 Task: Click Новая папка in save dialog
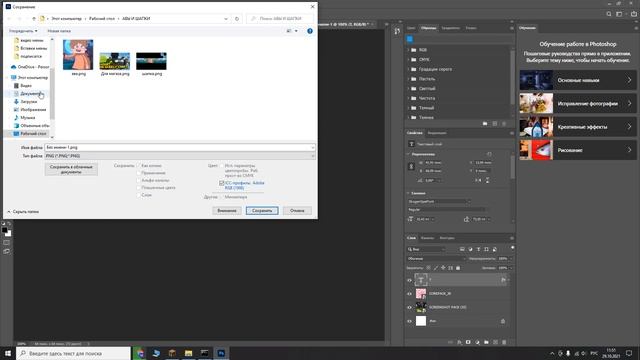coord(59,31)
